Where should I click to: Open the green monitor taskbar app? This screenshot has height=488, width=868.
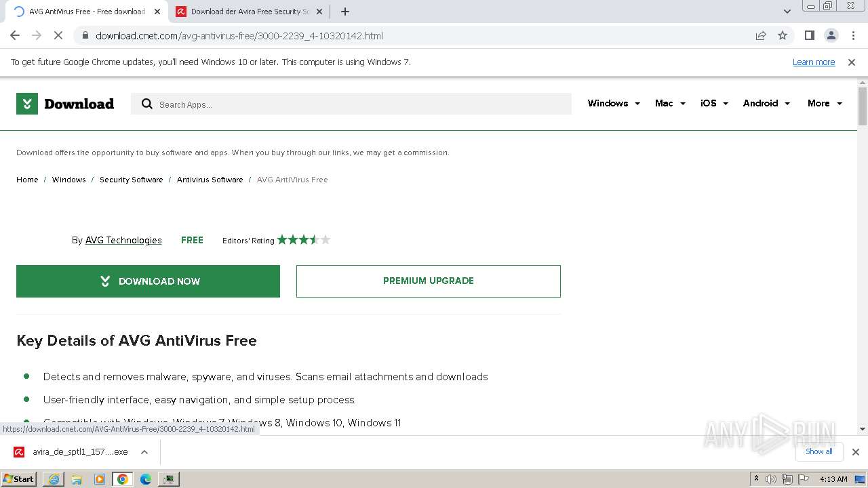coord(169,479)
